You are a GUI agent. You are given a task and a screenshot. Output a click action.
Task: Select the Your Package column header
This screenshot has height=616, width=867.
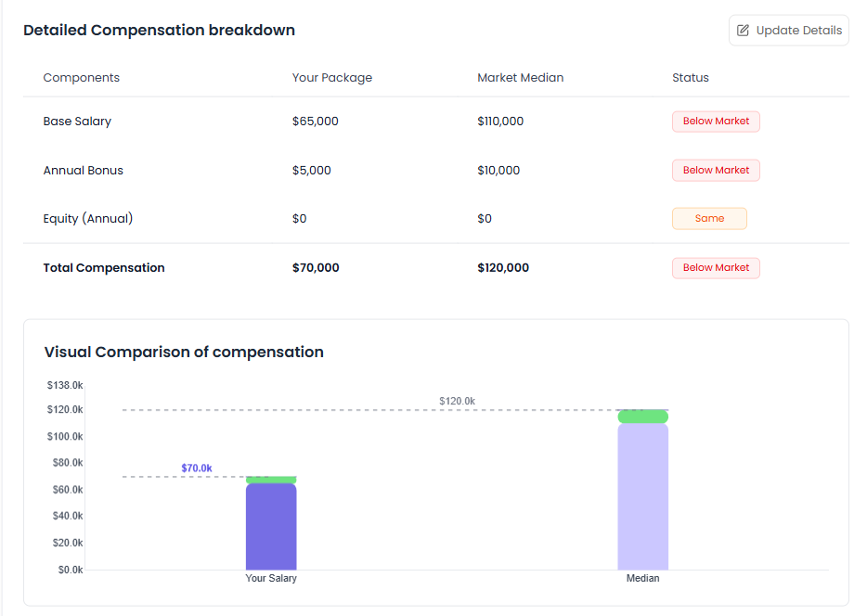(x=331, y=78)
